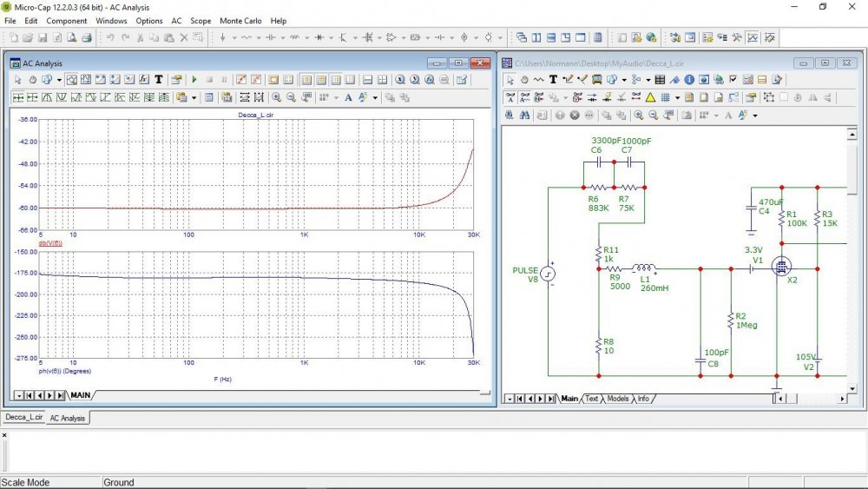Open the Monte Carlo menu
The width and height of the screenshot is (868, 489).
click(x=240, y=20)
